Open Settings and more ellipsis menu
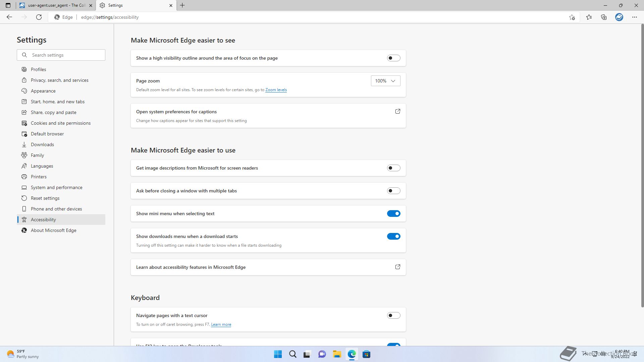This screenshot has width=644, height=362. point(635,17)
